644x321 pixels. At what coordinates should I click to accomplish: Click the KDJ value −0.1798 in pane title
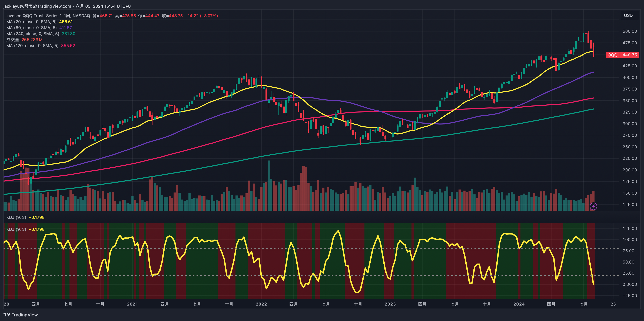tap(37, 217)
